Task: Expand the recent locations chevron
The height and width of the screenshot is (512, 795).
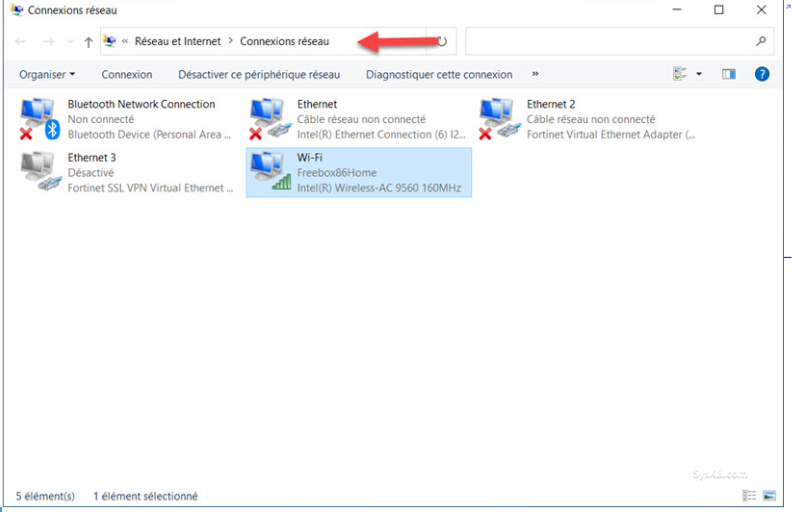Action: [69, 42]
